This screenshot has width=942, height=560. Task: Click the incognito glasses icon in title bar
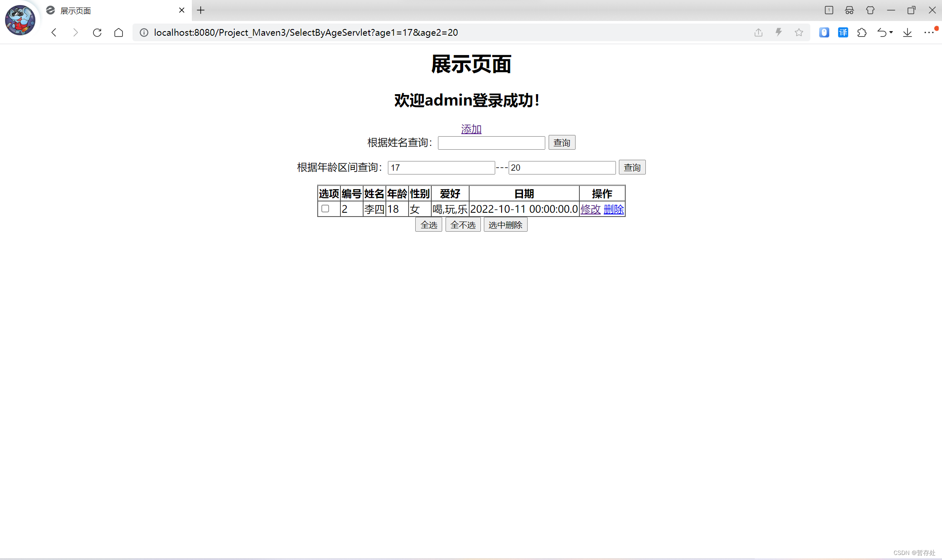tap(849, 10)
